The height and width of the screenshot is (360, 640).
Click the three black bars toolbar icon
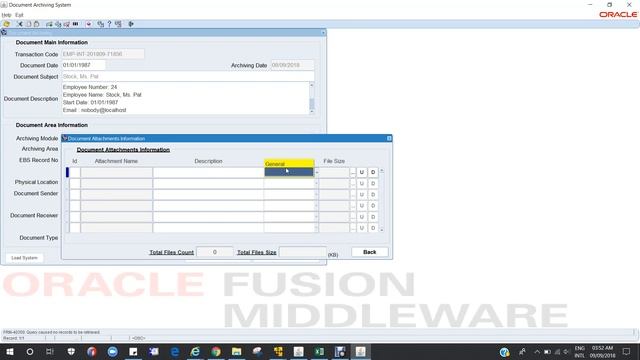[x=76, y=24]
